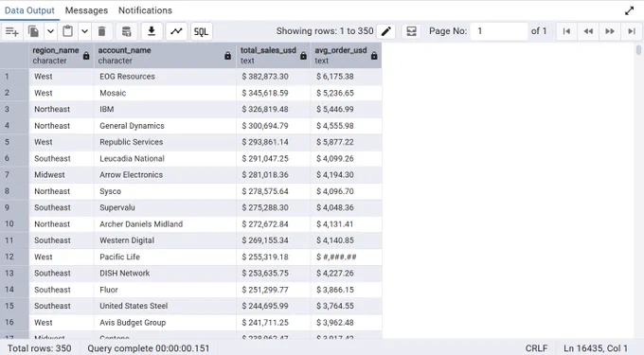Click the Total rows: 350 status text
Viewport: 644px width, 355px height.
pyautogui.click(x=40, y=348)
